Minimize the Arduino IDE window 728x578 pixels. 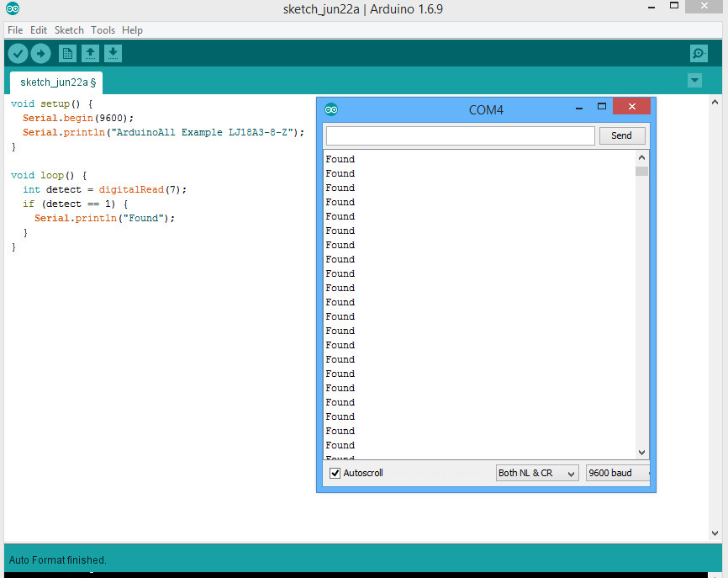pos(652,7)
